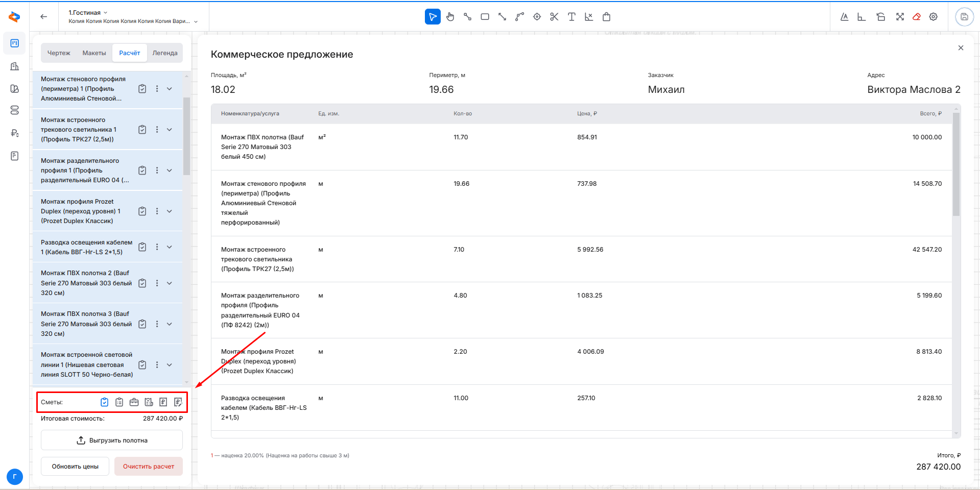Toggle clipboard icon for Монтаж стенового профиля
This screenshot has width=980, height=490.
142,89
